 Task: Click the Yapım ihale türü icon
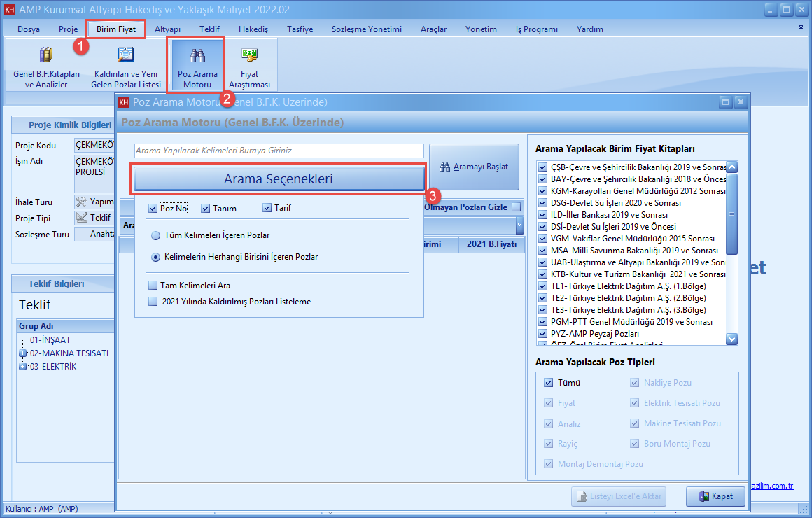click(82, 202)
